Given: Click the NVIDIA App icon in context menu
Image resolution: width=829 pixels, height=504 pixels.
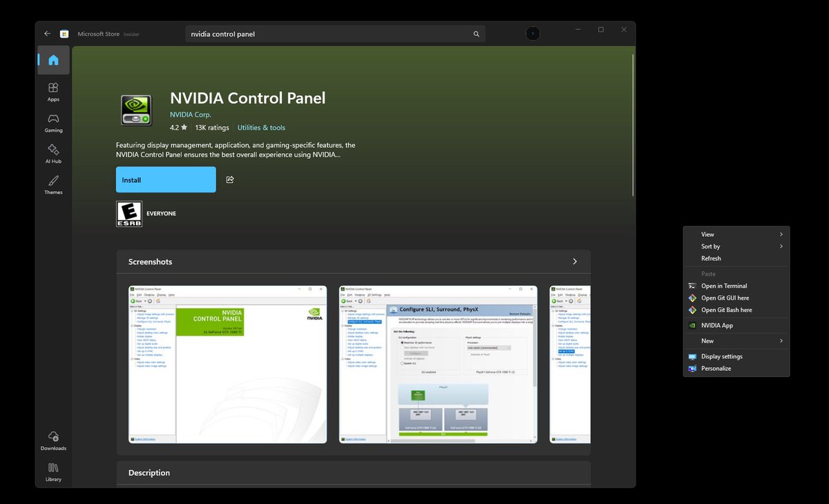Looking at the screenshot, I should [x=692, y=325].
